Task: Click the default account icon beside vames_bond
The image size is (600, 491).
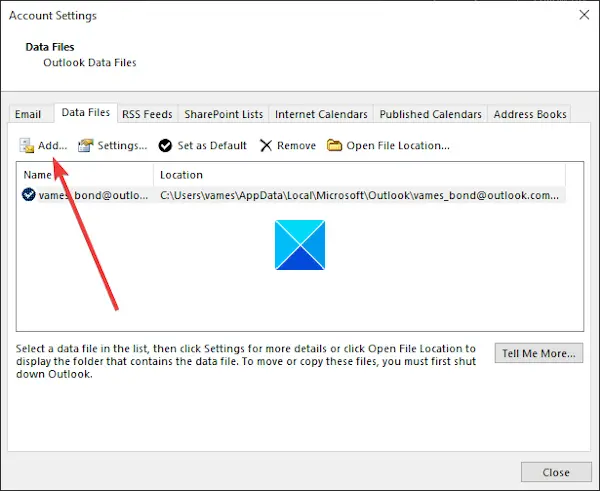Action: 29,194
